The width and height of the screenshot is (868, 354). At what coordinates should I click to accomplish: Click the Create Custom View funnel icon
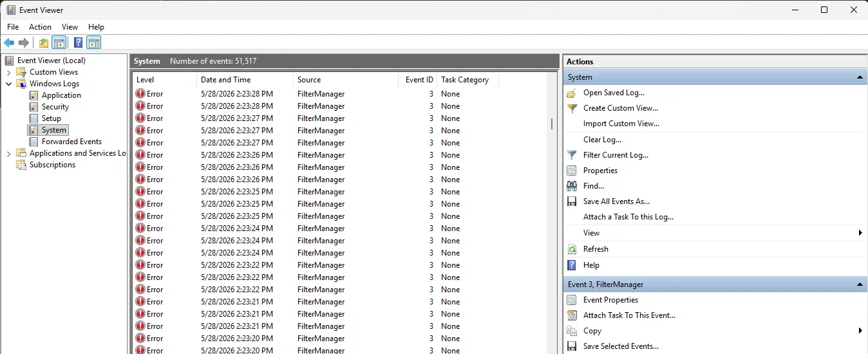572,108
